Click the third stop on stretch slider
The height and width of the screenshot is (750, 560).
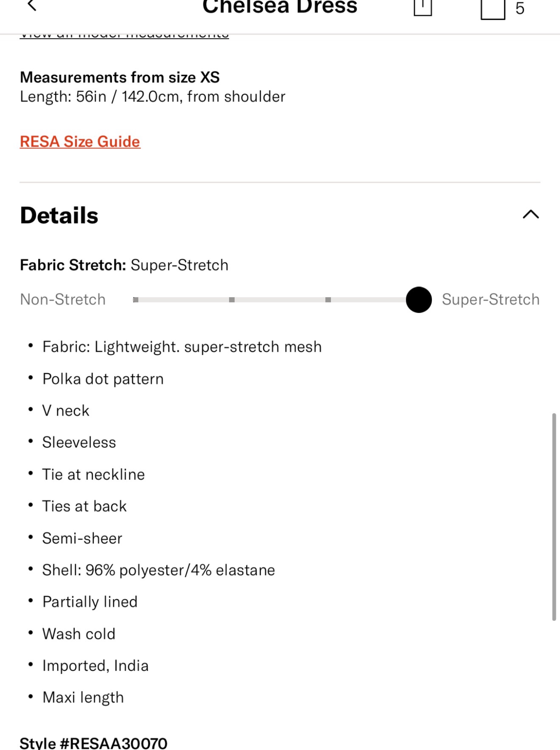[328, 300]
